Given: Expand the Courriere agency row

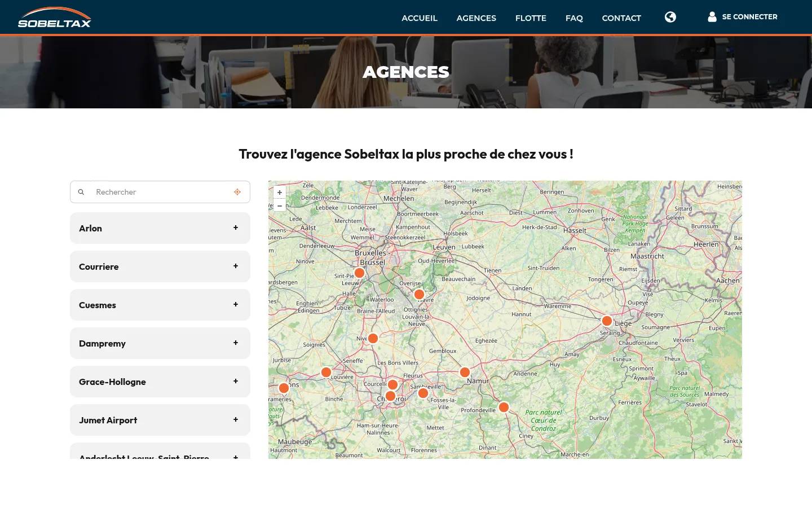Looking at the screenshot, I should 160,266.
